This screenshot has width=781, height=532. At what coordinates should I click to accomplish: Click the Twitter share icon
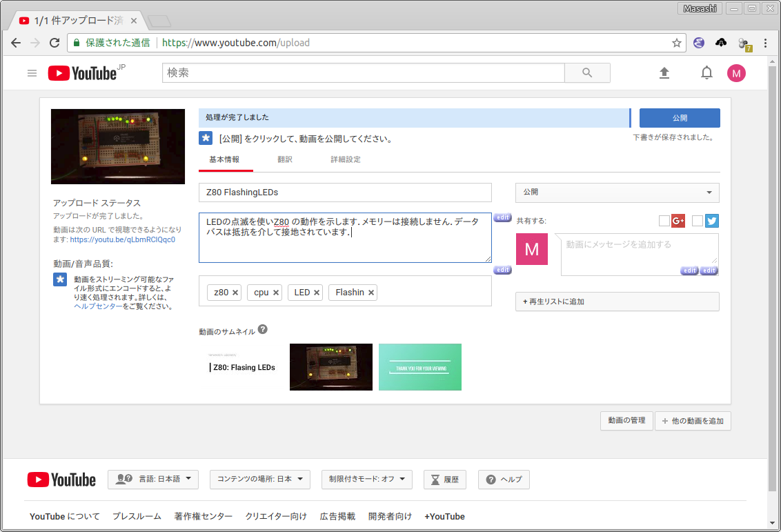[x=712, y=221]
